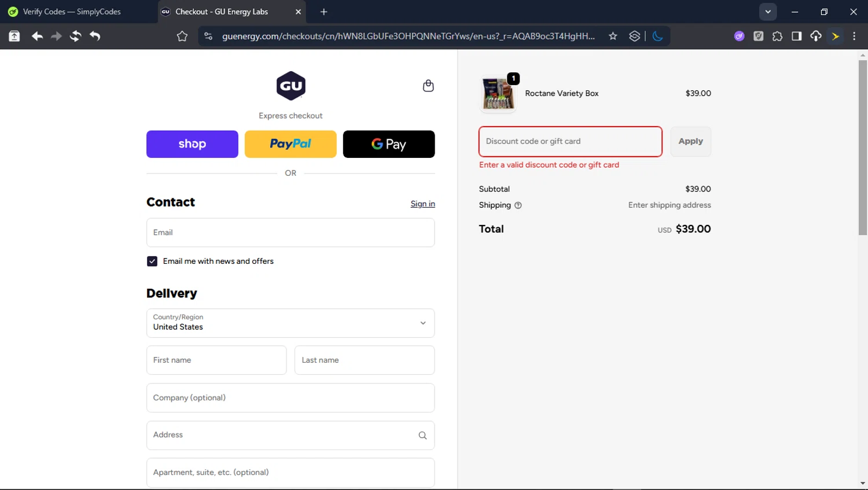Click the Last name field

point(365,360)
